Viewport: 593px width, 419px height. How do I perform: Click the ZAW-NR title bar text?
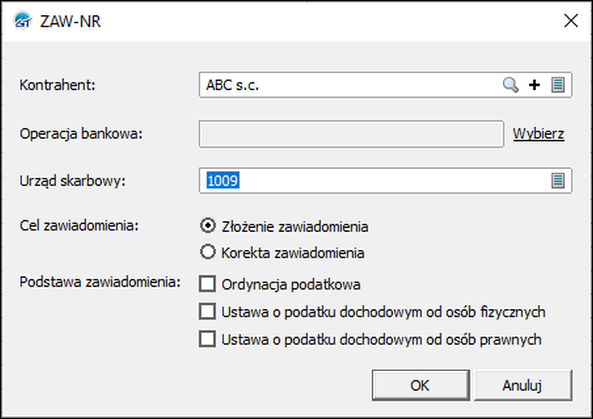(x=70, y=21)
